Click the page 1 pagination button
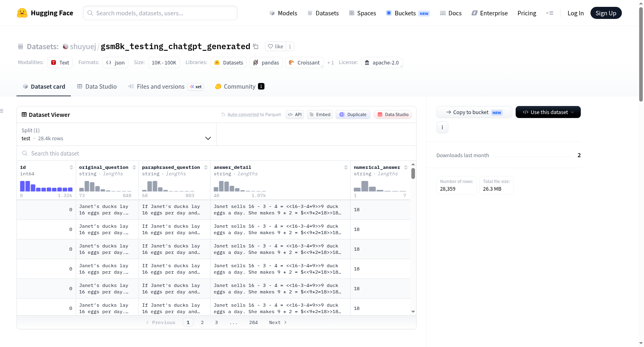The width and height of the screenshot is (644, 347). coord(188,322)
